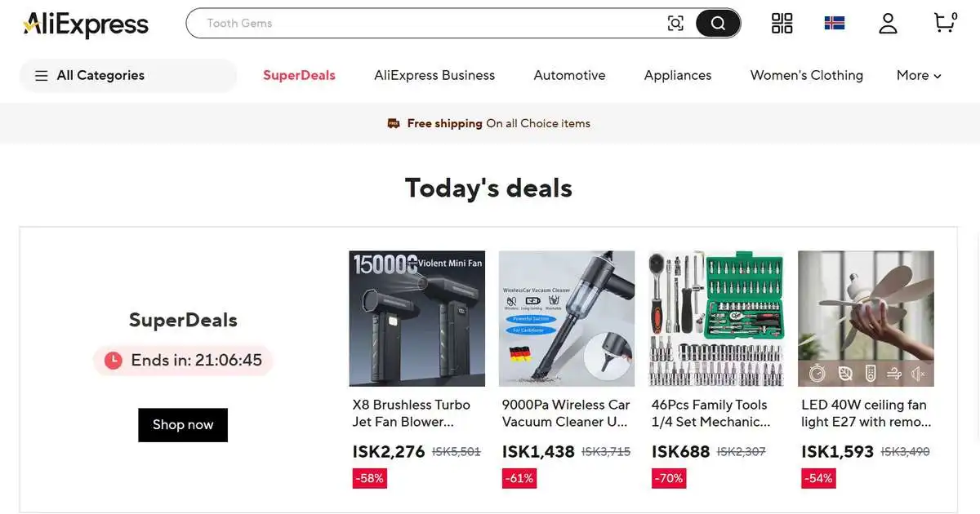Click the Shop now button
980x514 pixels.
[183, 425]
